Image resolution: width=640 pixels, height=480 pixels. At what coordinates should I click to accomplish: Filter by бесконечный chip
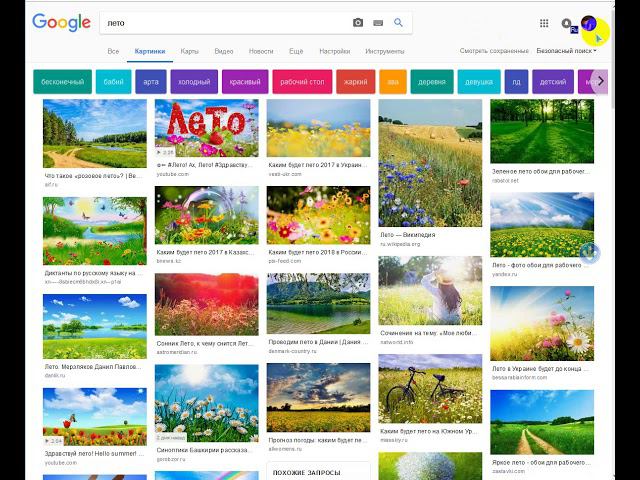click(x=62, y=82)
